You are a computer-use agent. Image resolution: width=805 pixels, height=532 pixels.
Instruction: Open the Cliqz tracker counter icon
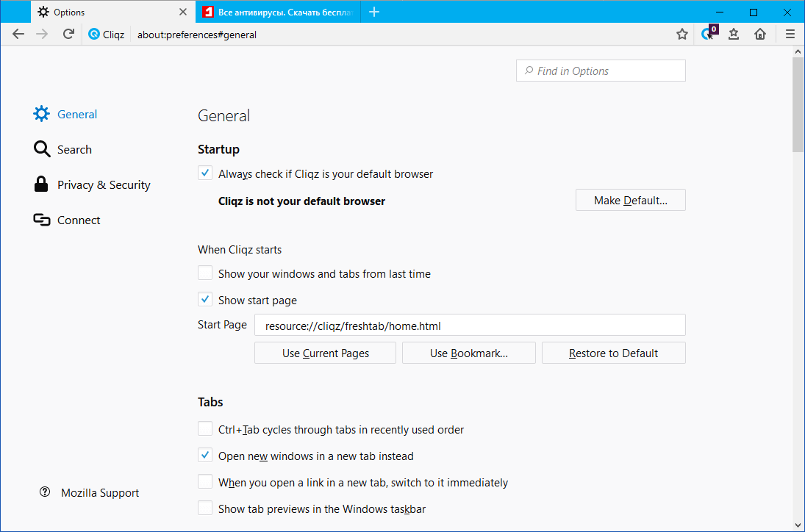pyautogui.click(x=708, y=34)
